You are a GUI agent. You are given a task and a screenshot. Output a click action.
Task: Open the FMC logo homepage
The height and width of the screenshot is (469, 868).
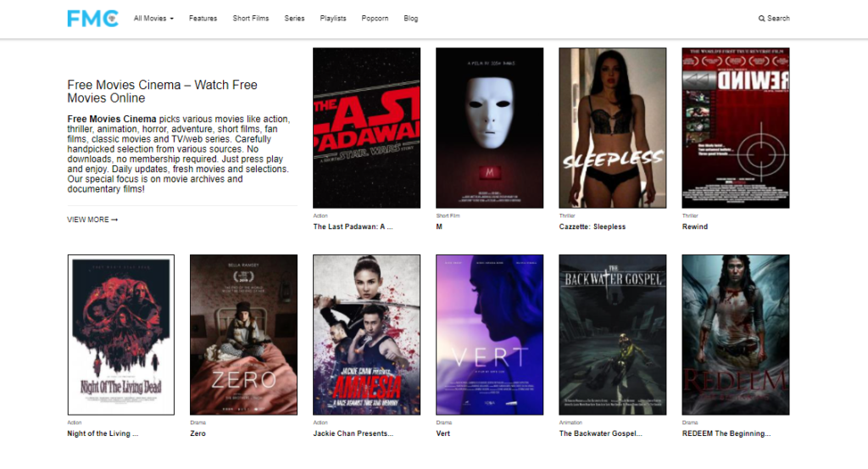coord(93,19)
